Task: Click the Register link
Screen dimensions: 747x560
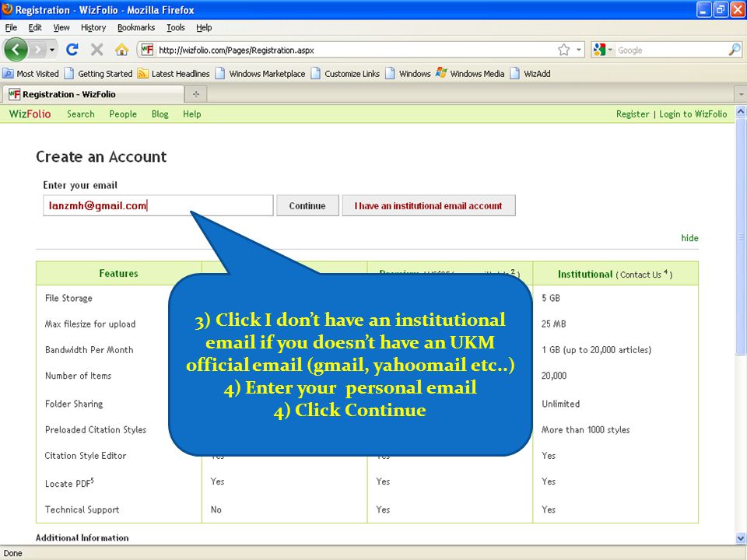Action: (632, 114)
